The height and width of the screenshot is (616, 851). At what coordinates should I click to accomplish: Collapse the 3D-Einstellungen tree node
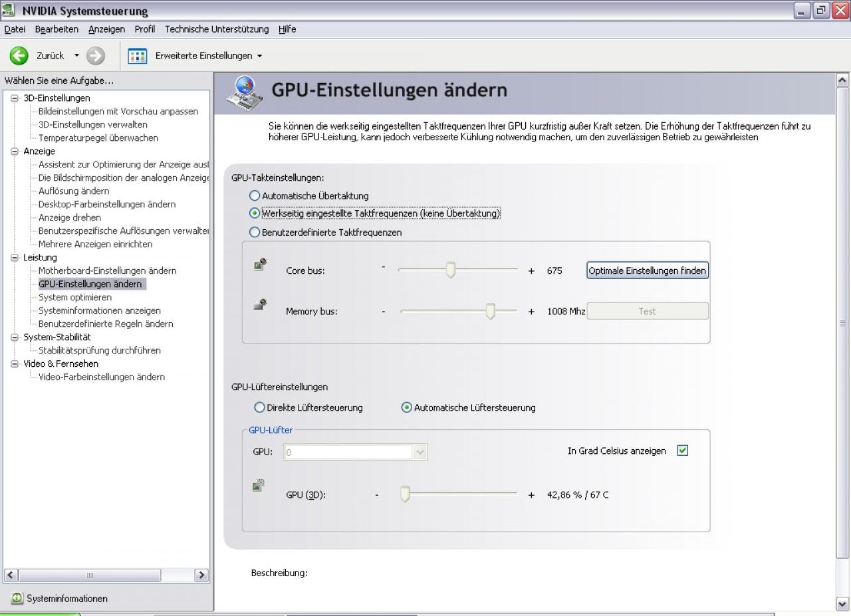(15, 98)
